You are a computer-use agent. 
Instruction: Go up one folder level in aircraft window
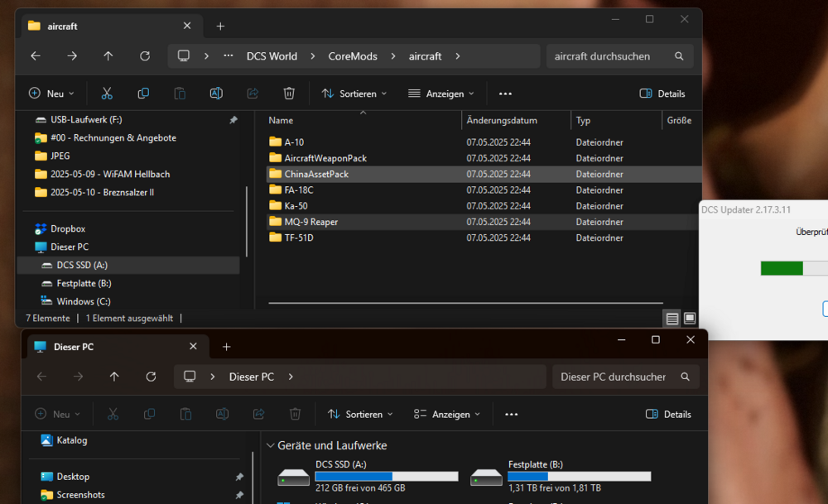(108, 56)
